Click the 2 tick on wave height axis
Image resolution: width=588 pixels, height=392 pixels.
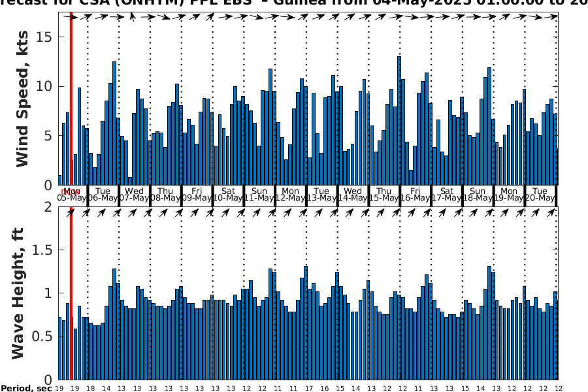point(48,206)
